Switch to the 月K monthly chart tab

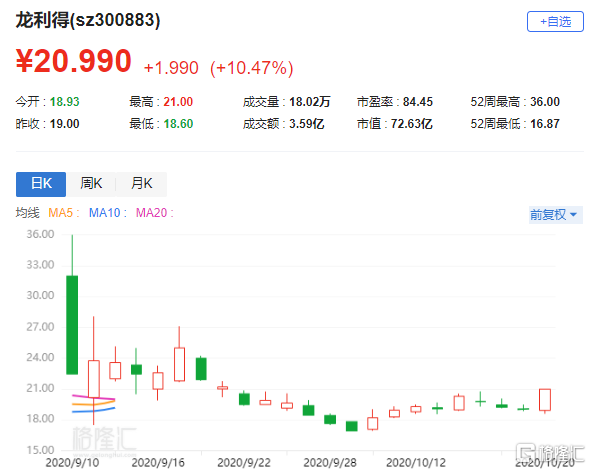141,184
